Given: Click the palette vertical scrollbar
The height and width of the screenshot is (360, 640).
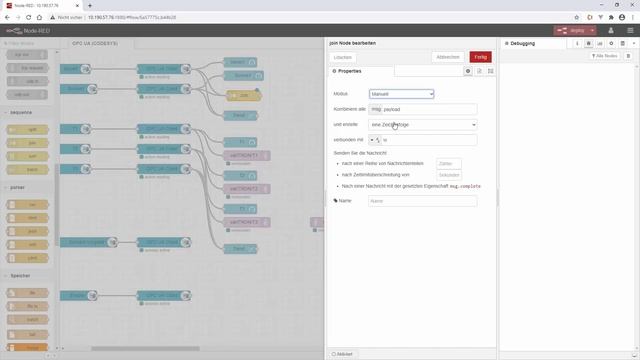Looking at the screenshot, I should [57, 206].
